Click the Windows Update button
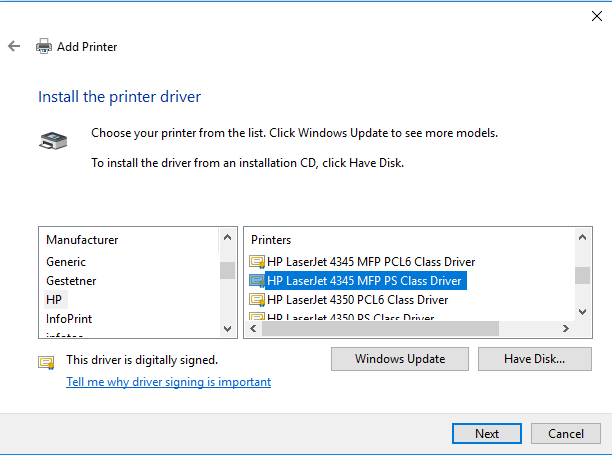Screen dimensions: 612x455 (400, 359)
